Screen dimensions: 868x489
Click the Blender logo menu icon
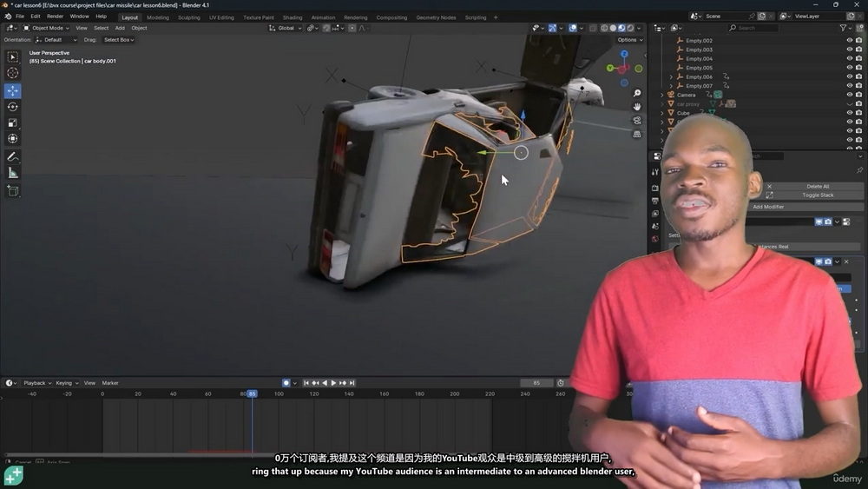coord(8,17)
